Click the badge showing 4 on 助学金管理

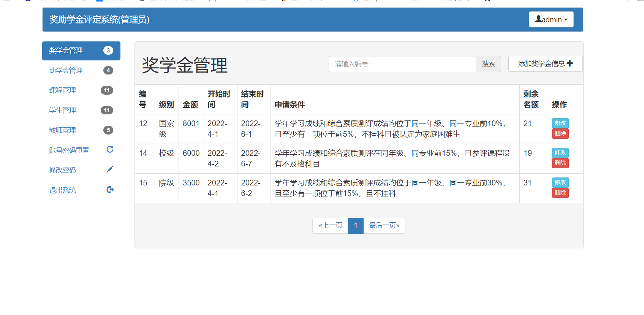[108, 70]
